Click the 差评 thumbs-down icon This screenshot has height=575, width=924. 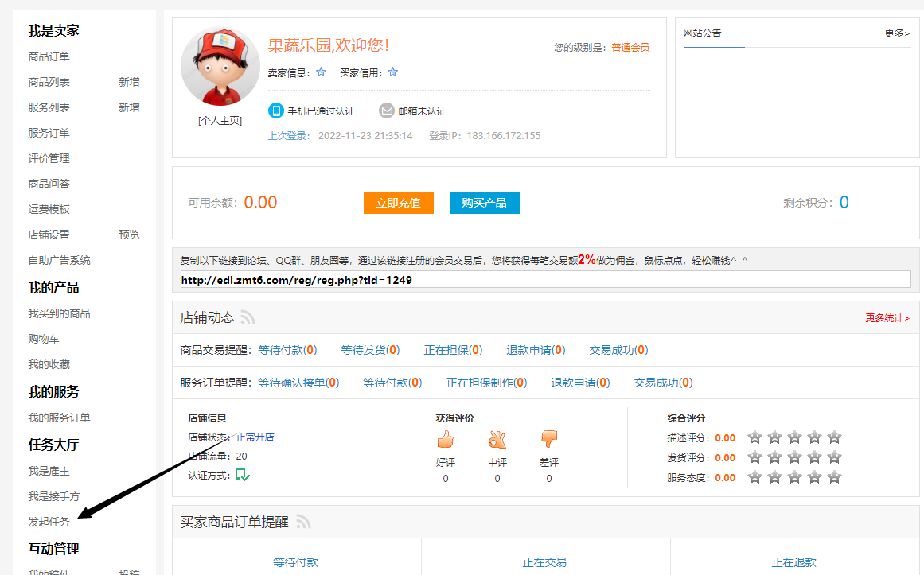click(548, 440)
